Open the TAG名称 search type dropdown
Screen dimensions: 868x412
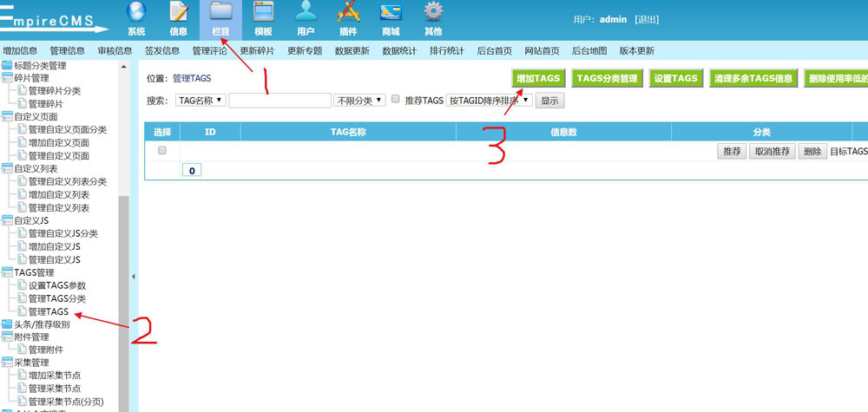(200, 101)
